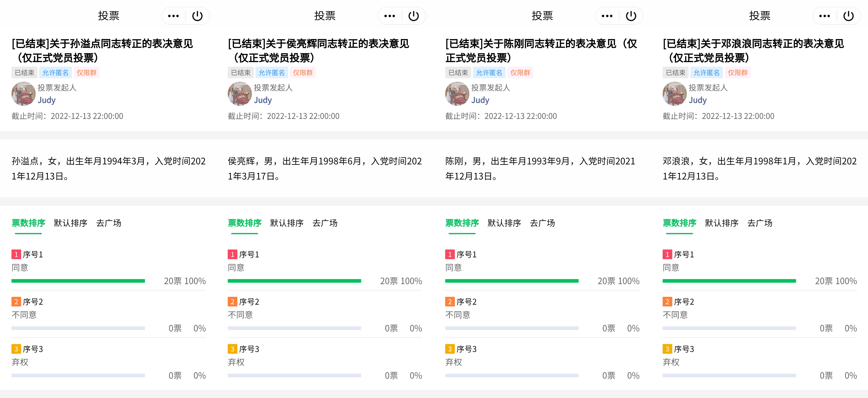
Task: Click Judy's avatar in the 邓浪浪 vote
Action: (675, 94)
